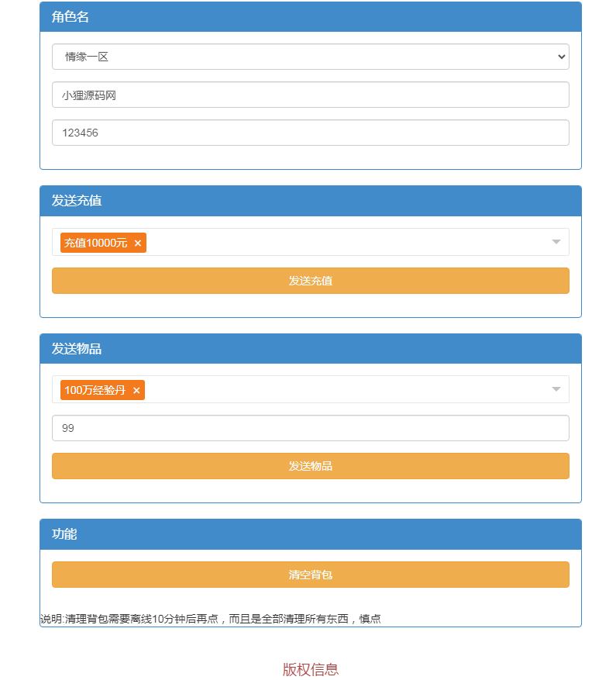This screenshot has width=616, height=680.
Task: Expand the recharge amount dropdown arrow
Action: coord(556,242)
